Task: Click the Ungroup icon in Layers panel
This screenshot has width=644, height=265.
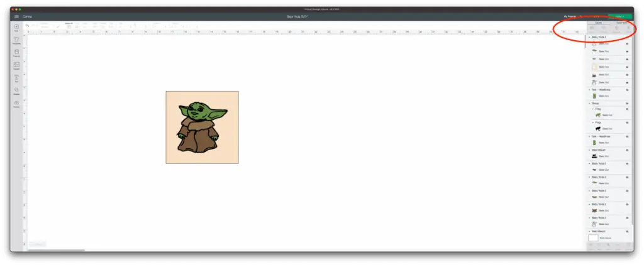Action: click(x=604, y=29)
